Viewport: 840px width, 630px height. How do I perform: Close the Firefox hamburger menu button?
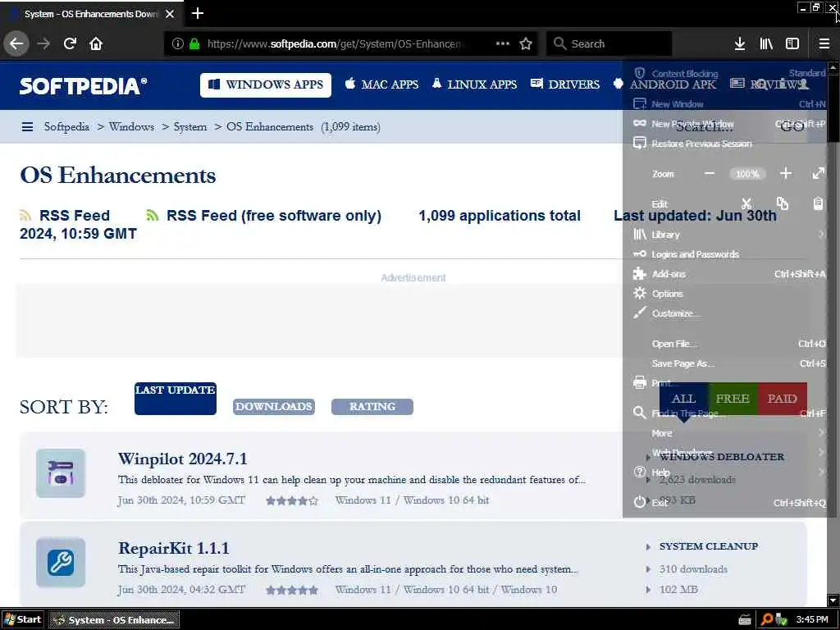[x=824, y=43]
